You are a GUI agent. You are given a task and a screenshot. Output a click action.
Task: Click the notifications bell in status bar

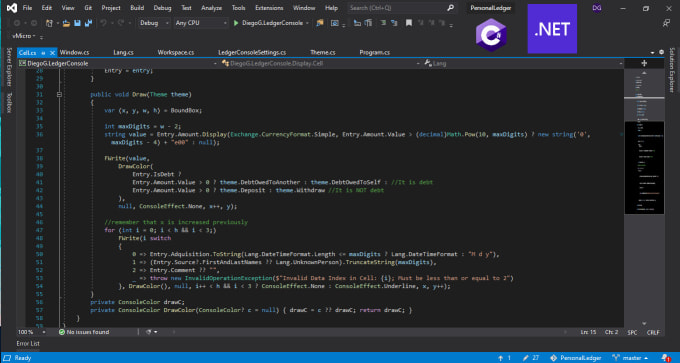pyautogui.click(x=666, y=358)
